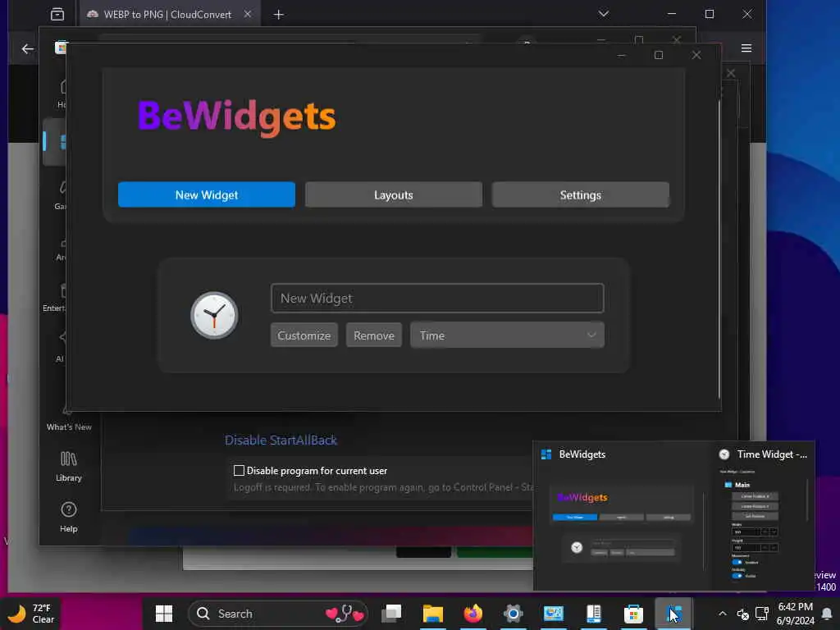Open Library in Microsoft Store sidebar
This screenshot has height=630, width=840.
tap(69, 467)
